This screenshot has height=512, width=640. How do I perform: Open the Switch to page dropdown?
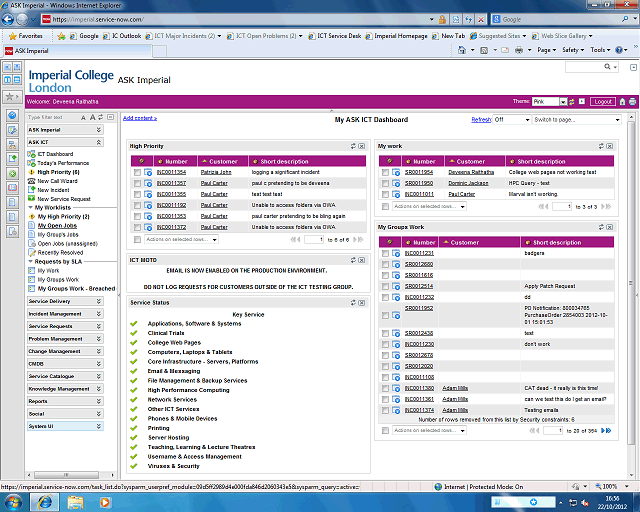click(578, 119)
